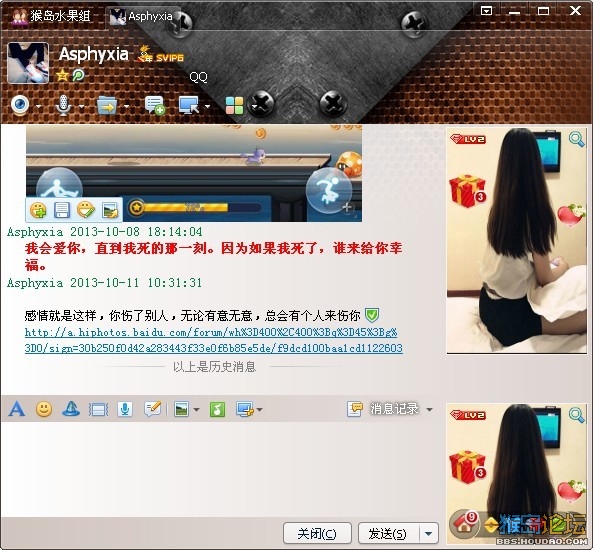Start voice call with microphone icon

(63, 105)
